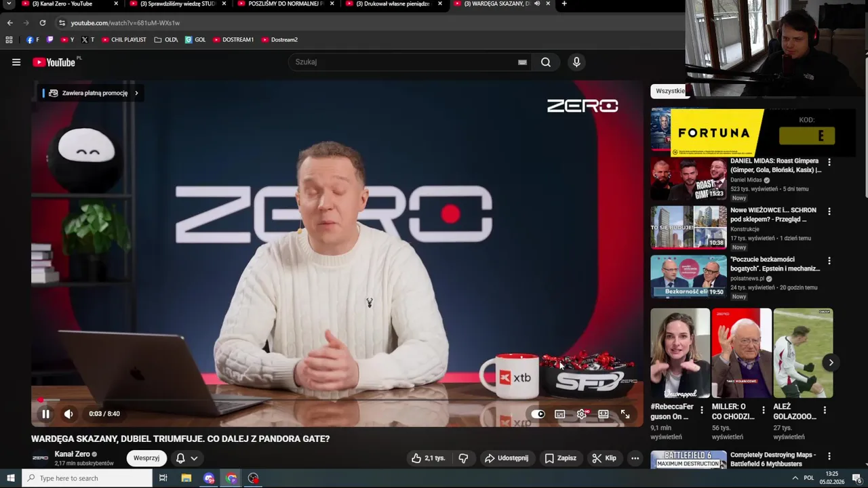
Task: Open video player settings gear
Action: (582, 414)
